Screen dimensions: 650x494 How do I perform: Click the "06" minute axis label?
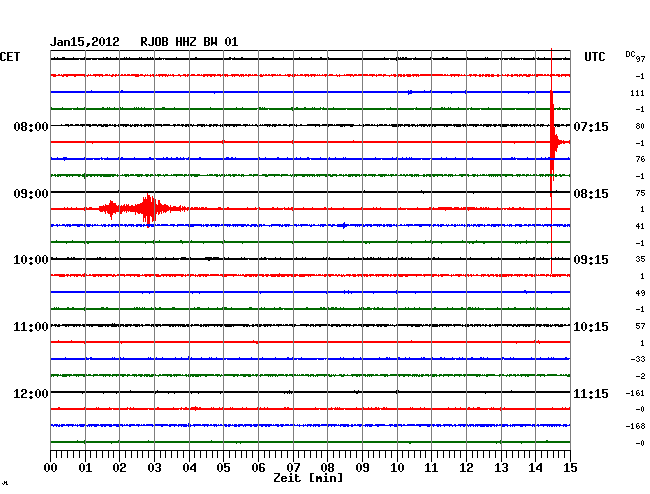click(x=258, y=468)
